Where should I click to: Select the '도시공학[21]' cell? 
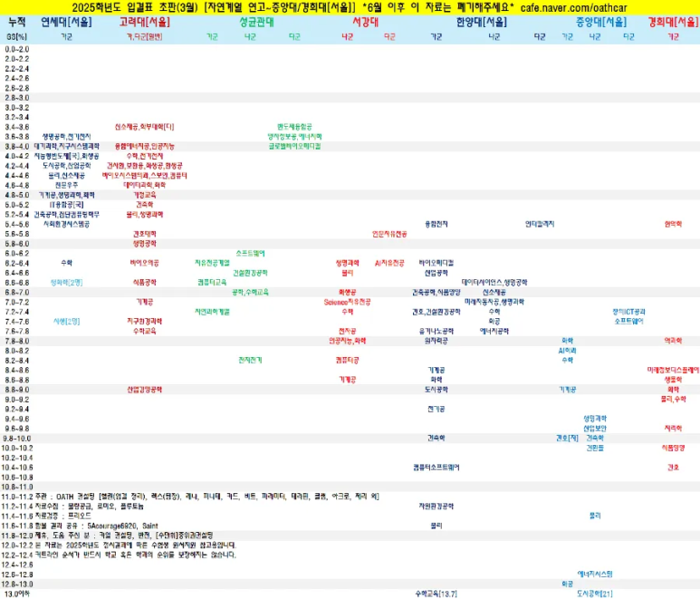(x=595, y=594)
